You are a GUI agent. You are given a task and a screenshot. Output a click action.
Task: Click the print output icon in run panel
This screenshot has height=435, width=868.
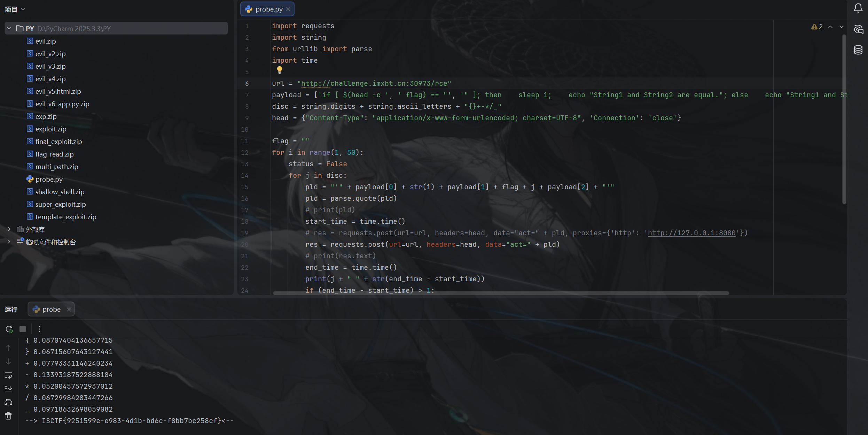pos(8,402)
